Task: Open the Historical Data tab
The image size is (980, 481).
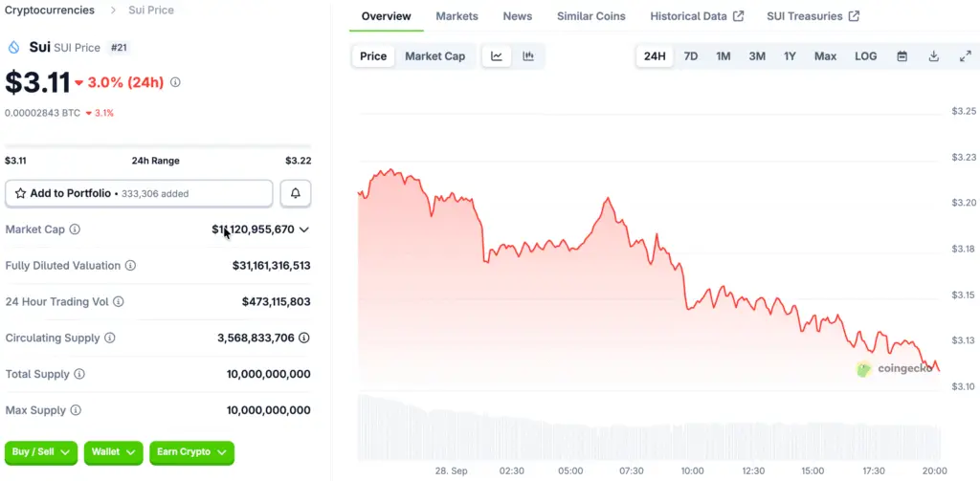Action: coord(696,16)
